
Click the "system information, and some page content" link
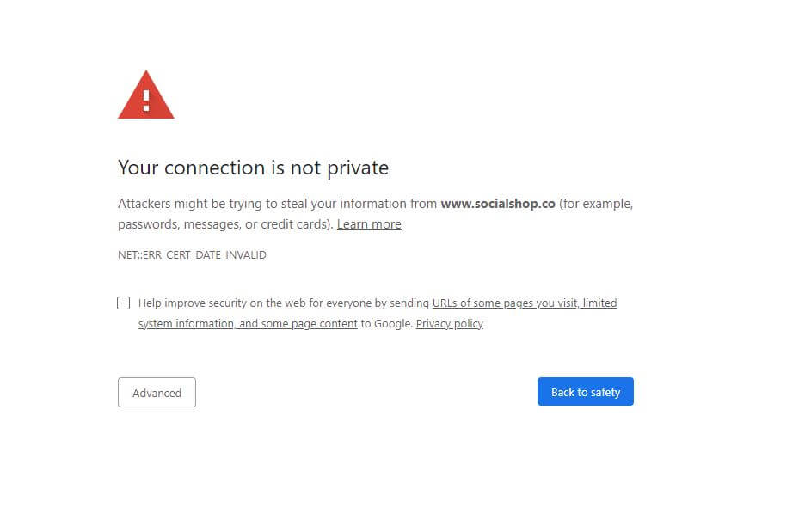tap(248, 324)
